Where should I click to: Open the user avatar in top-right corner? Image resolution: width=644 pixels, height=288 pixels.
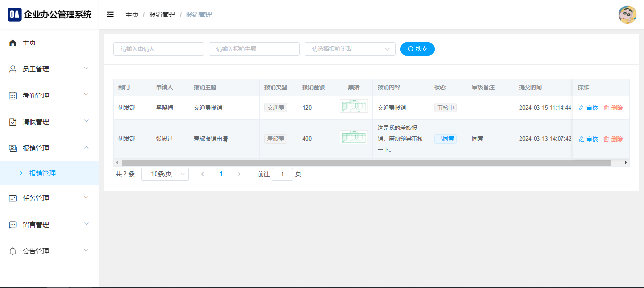(x=627, y=15)
